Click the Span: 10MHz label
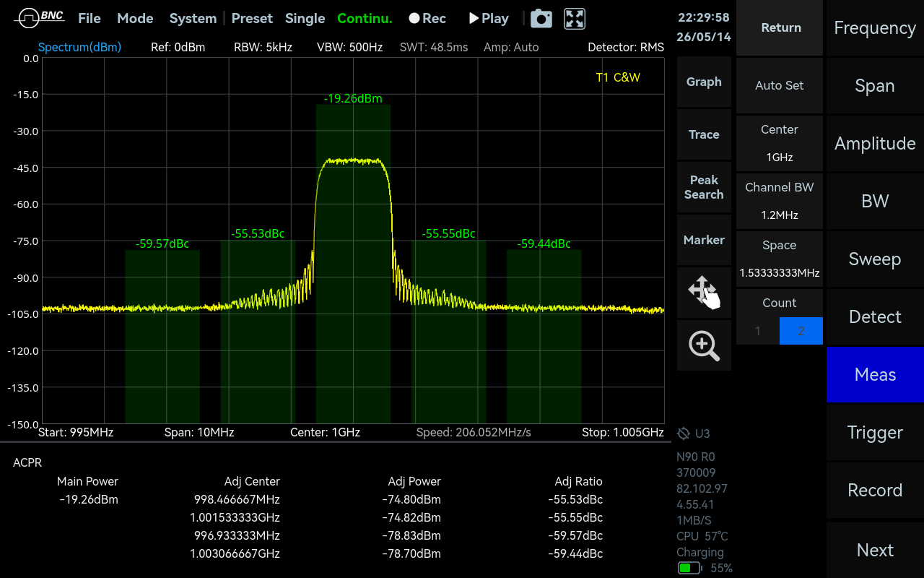Screen dimensions: 924x578 pyautogui.click(x=199, y=432)
